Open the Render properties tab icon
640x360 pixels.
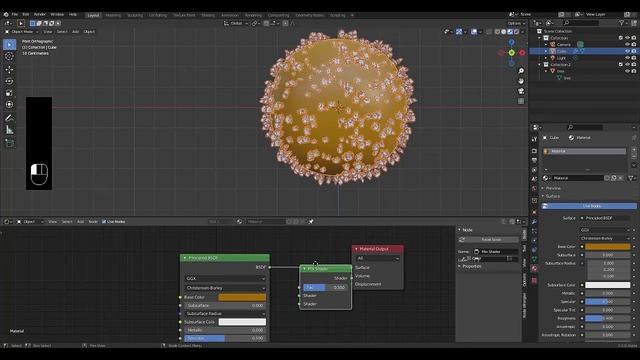point(534,151)
